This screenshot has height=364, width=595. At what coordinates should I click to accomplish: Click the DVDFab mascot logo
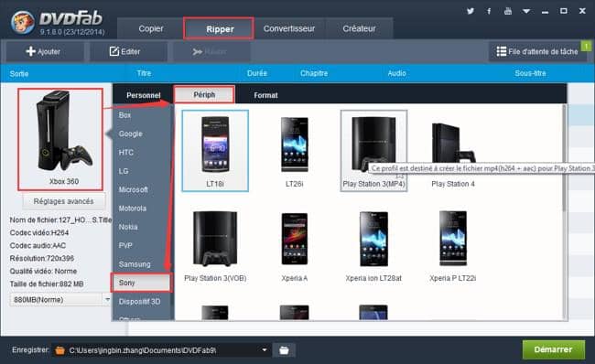click(x=23, y=22)
